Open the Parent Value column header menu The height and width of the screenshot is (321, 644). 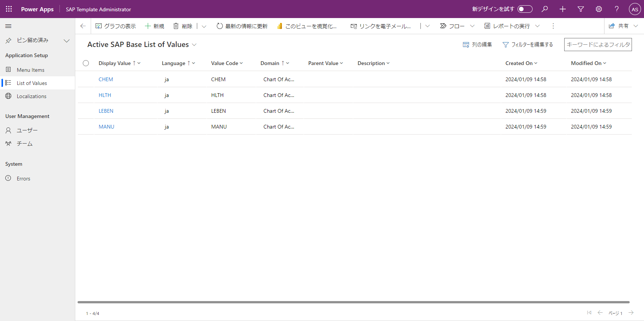[x=326, y=63]
